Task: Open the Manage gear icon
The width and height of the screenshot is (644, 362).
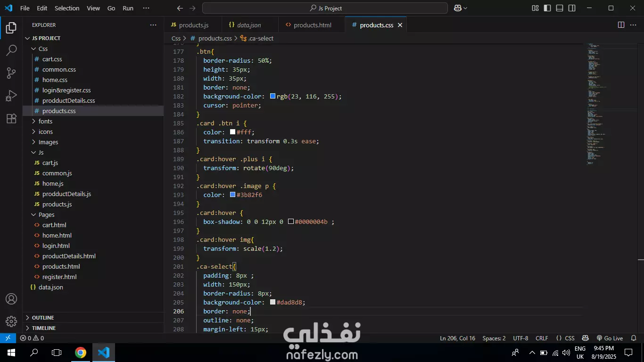Action: click(11, 321)
